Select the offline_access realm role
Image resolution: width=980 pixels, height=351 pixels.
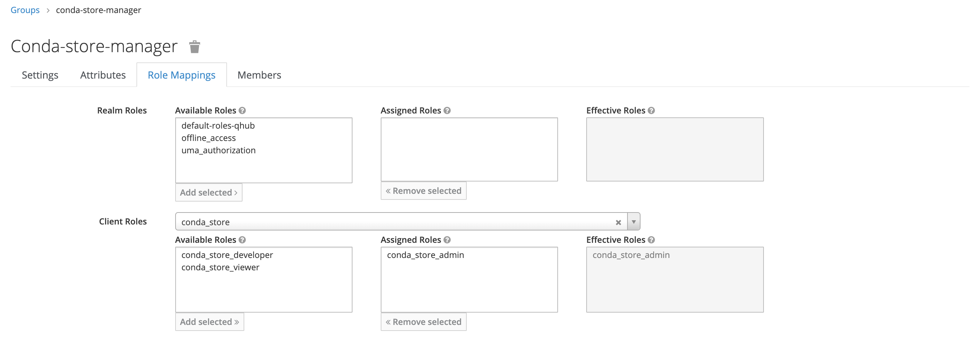[x=208, y=138]
